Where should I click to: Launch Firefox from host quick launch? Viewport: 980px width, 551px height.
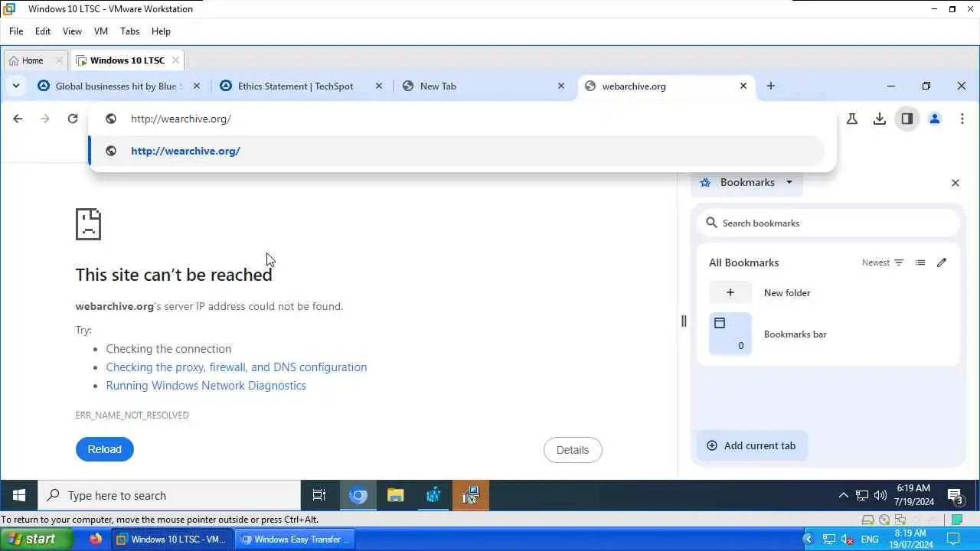point(95,540)
